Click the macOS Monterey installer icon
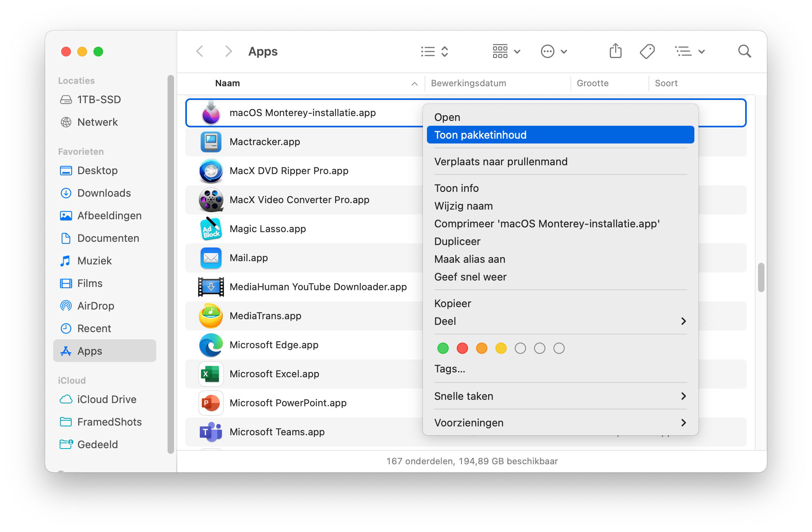Screen dimensions: 812x532 211,113
